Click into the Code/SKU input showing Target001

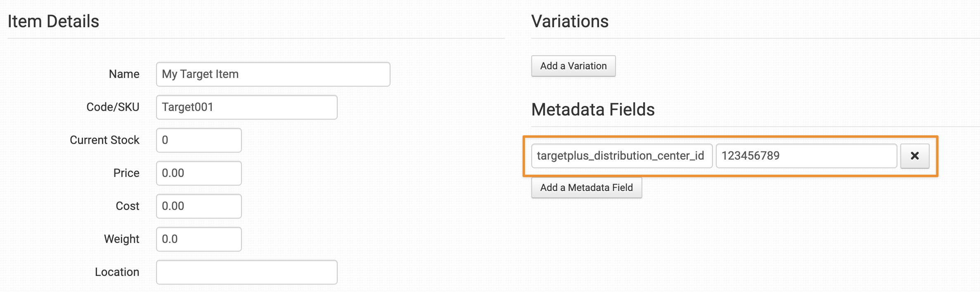tap(246, 107)
